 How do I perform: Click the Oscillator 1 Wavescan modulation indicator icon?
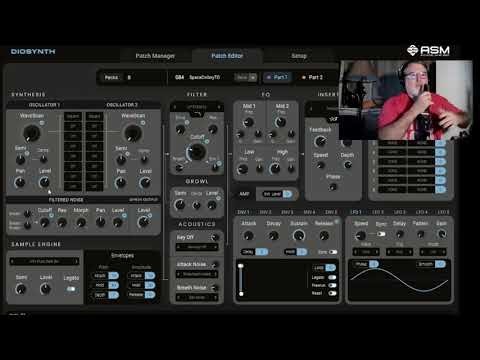pyautogui.click(x=42, y=123)
